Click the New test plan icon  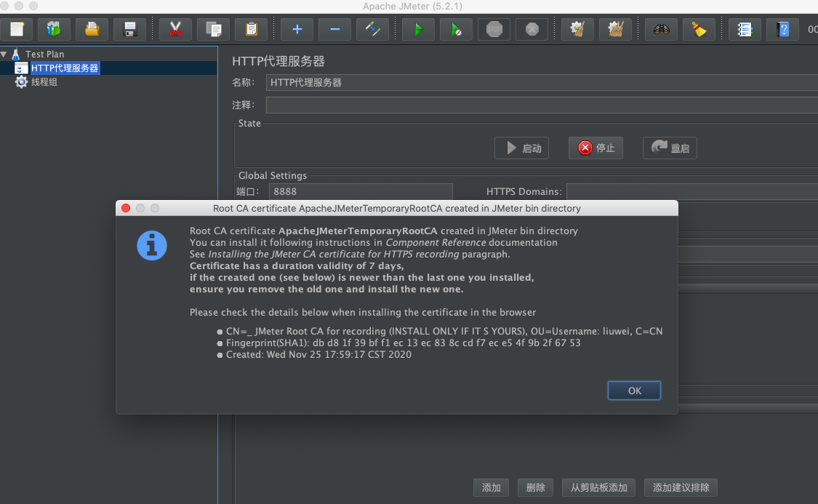[17, 29]
